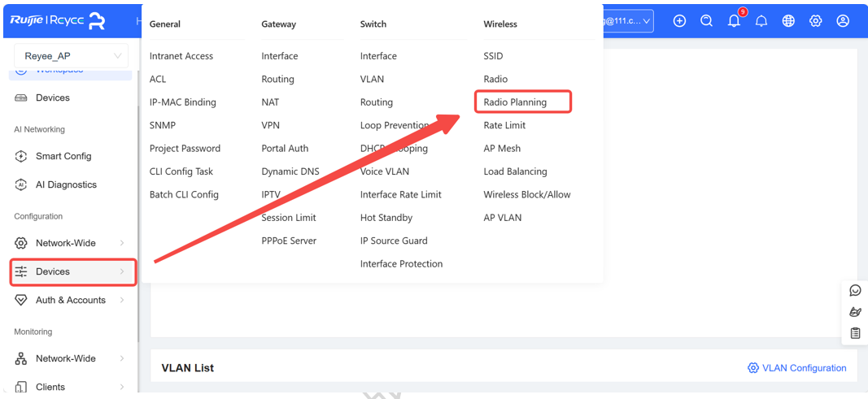Expand the Devices chevron under Configuration
The width and height of the screenshot is (868, 399).
[122, 271]
